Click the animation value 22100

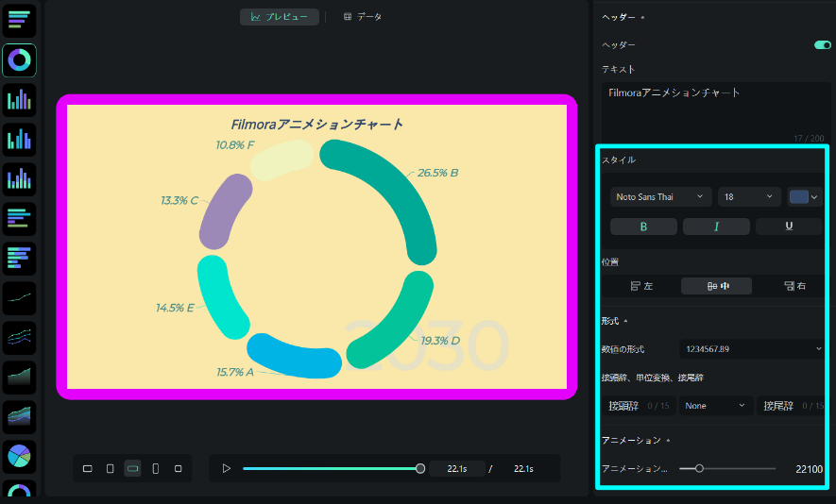[x=809, y=469]
